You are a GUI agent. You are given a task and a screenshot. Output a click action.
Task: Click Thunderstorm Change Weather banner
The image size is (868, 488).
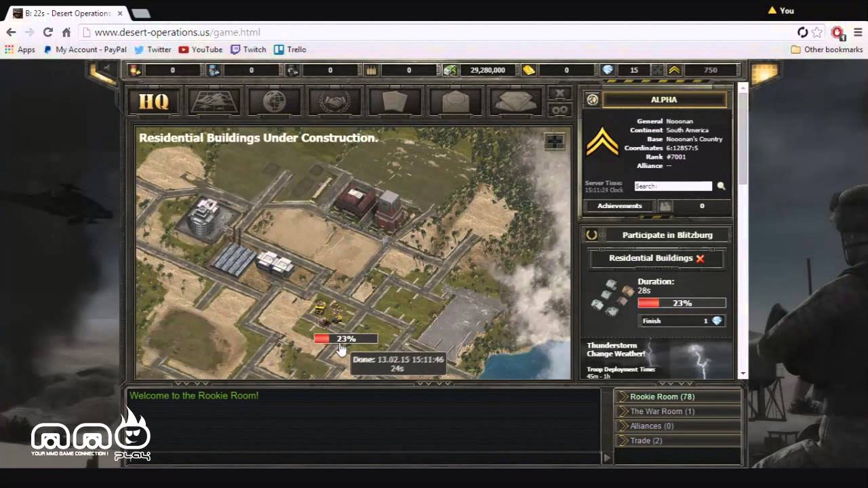(656, 359)
